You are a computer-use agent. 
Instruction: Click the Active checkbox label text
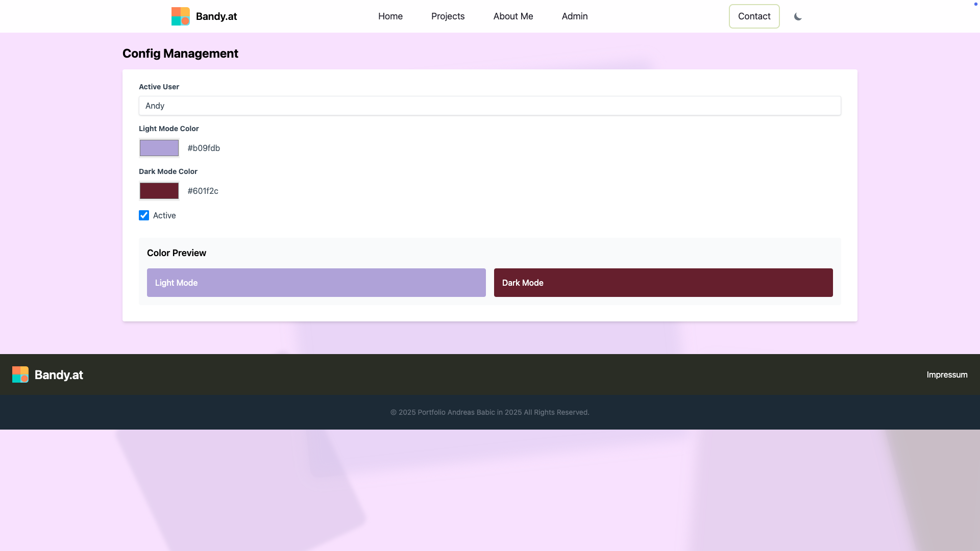pos(164,215)
